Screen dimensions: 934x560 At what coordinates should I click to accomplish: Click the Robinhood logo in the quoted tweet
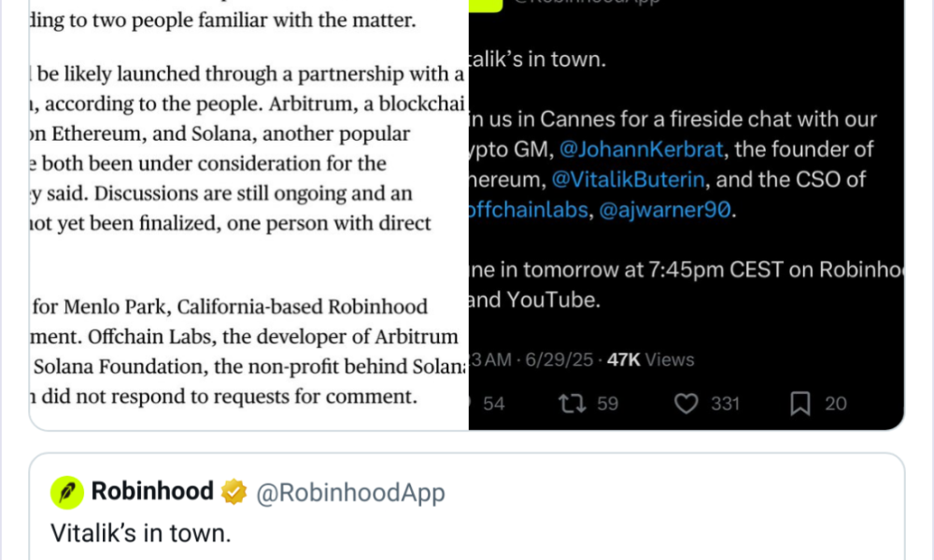[66, 491]
